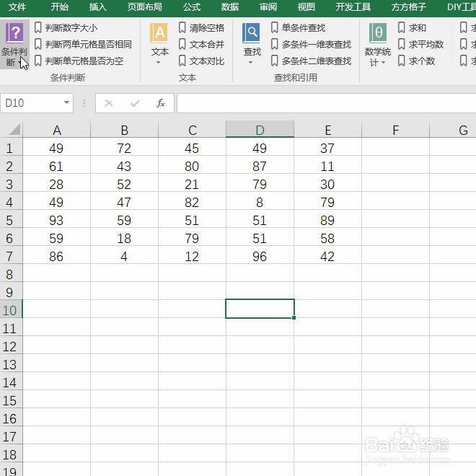Switch to the 视图 ribbon tab
476x476 pixels.
click(x=306, y=7)
